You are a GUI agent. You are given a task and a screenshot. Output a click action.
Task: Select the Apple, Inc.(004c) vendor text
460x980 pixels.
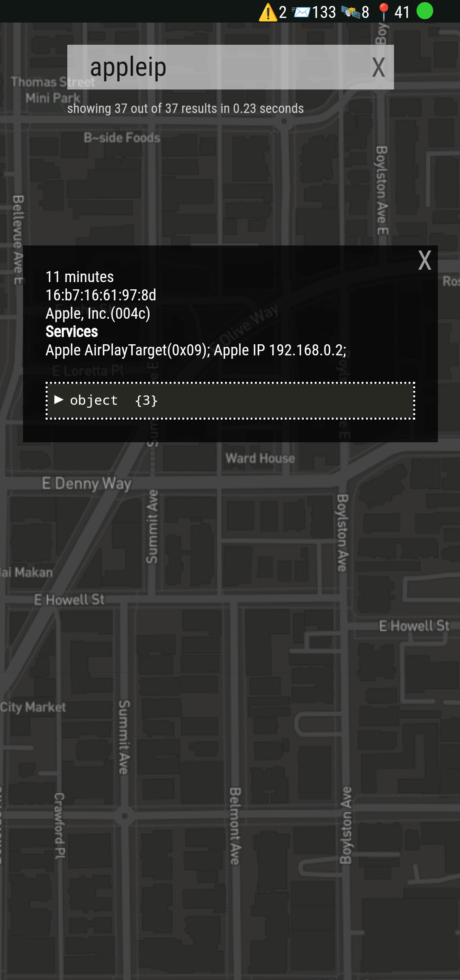click(x=98, y=314)
